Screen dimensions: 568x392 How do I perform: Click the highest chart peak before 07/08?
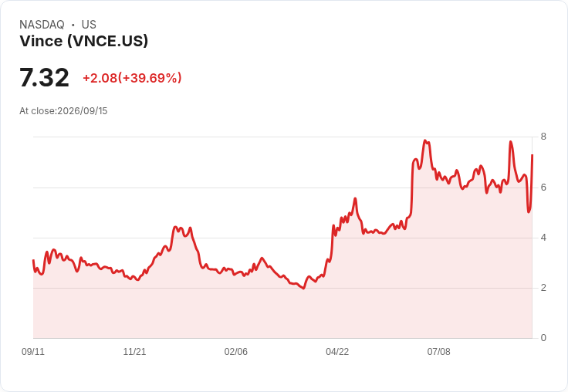point(425,140)
